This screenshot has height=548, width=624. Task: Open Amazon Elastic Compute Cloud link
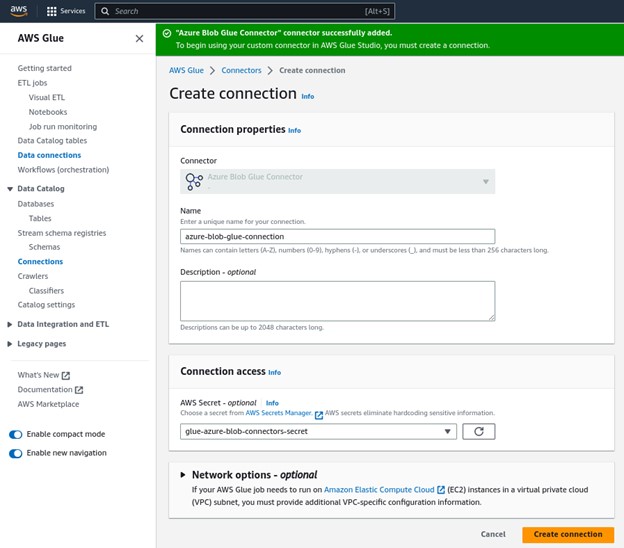pos(379,490)
